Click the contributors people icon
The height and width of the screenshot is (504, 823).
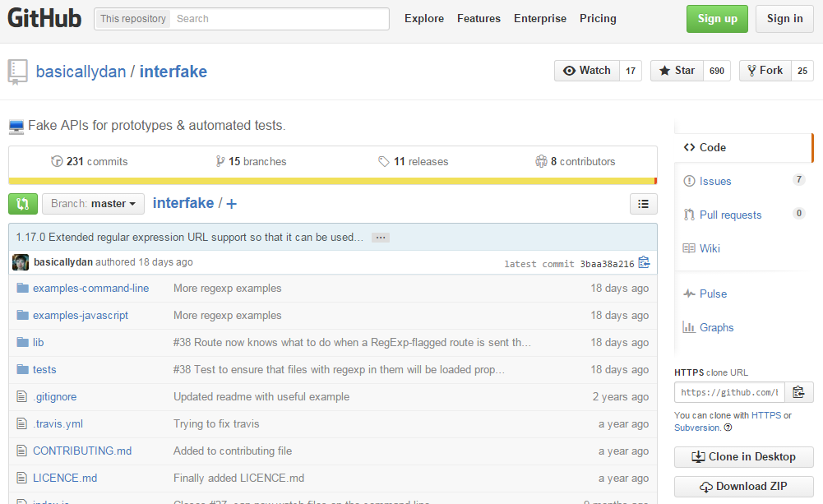[541, 161]
